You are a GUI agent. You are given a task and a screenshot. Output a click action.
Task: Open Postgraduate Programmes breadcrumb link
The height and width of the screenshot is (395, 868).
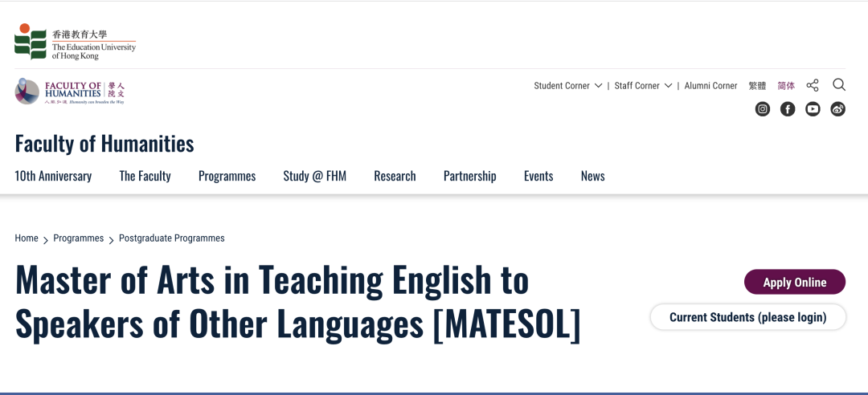pyautogui.click(x=171, y=238)
